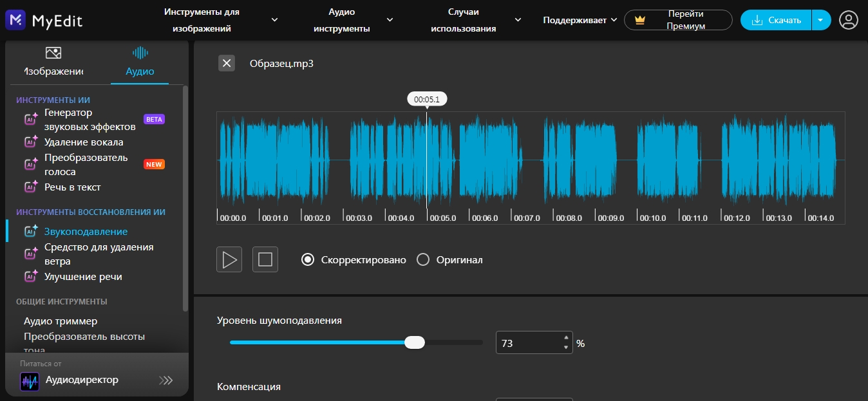Select Средство для удаления ветра
Viewport: 868px width, 401px height.
(x=99, y=254)
